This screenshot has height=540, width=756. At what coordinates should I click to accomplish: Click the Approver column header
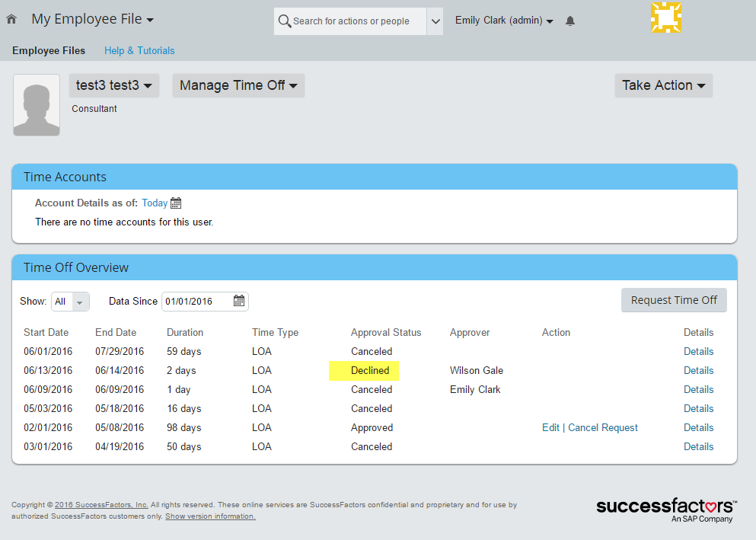click(x=470, y=332)
